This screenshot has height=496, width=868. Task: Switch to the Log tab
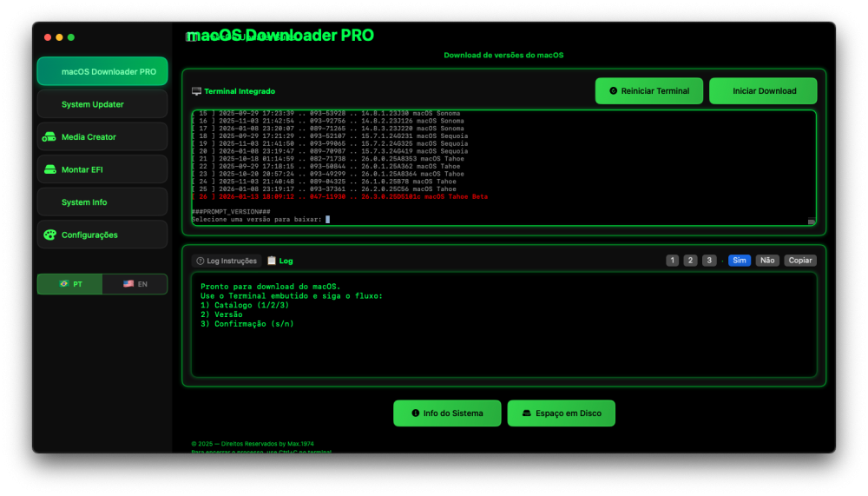[280, 261]
